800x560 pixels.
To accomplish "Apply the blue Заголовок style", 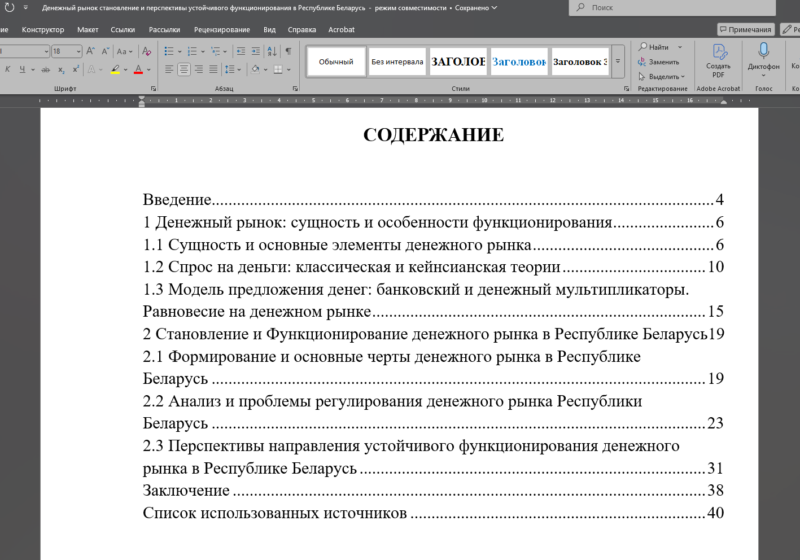I will coord(519,61).
